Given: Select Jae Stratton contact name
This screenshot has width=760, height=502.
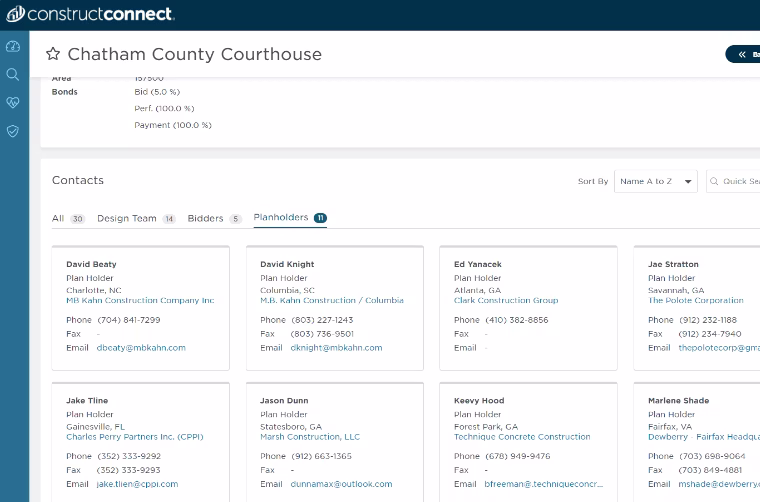Looking at the screenshot, I should tap(673, 264).
